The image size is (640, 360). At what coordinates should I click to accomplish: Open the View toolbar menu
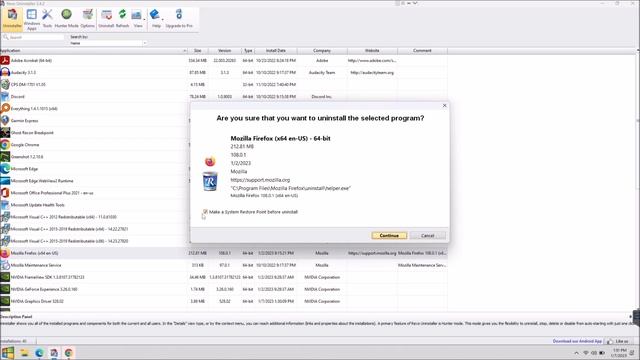click(138, 18)
